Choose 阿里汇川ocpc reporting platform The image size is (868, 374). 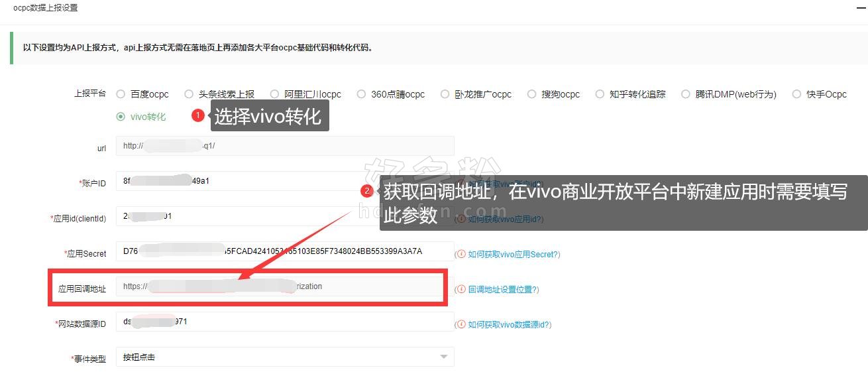coord(276,94)
